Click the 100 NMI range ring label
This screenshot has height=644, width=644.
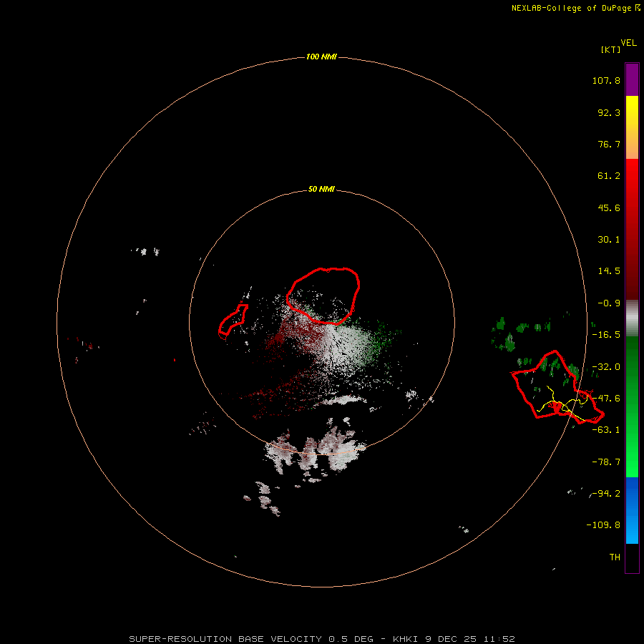click(x=321, y=57)
